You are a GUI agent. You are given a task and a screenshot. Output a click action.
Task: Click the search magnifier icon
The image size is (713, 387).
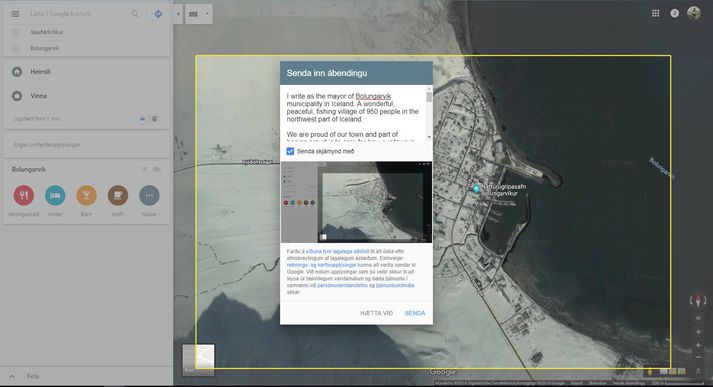pos(135,14)
